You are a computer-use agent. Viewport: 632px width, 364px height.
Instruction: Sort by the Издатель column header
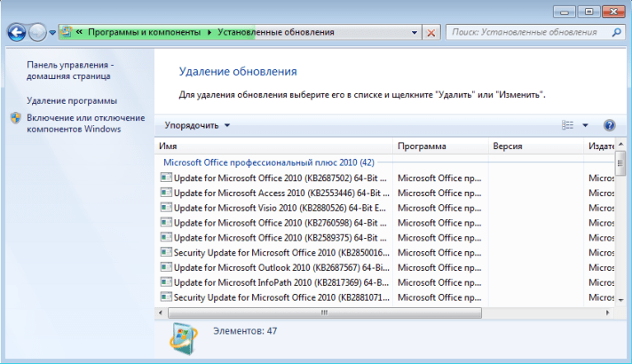point(599,146)
